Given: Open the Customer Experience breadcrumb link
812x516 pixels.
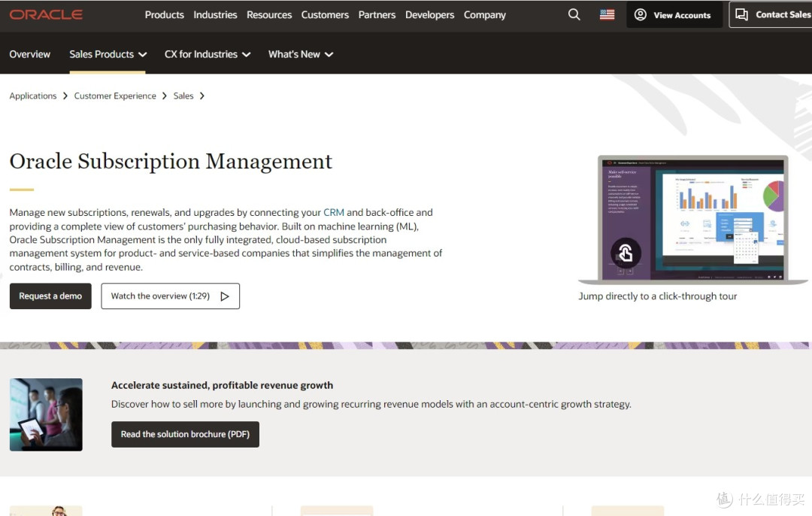Looking at the screenshot, I should (115, 96).
